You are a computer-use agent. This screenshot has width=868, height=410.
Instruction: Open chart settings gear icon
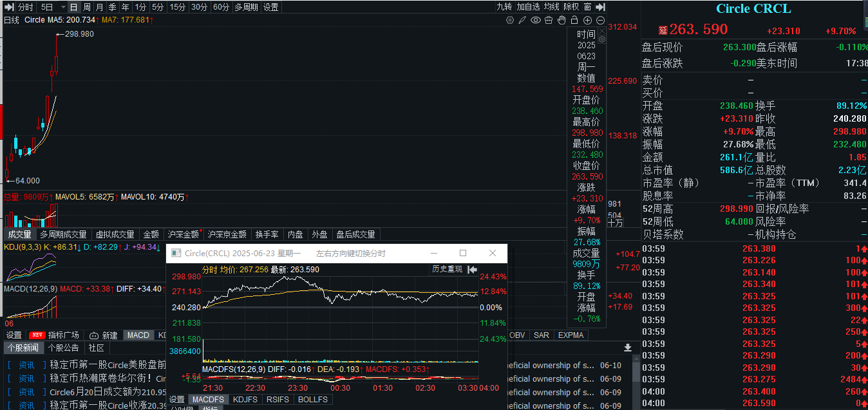pos(510,21)
